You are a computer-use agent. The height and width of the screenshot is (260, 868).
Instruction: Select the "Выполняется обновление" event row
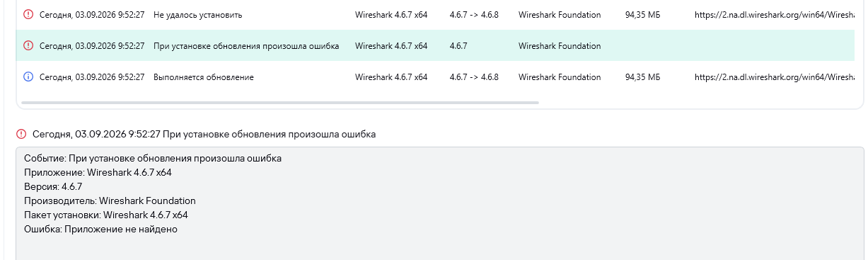point(439,77)
